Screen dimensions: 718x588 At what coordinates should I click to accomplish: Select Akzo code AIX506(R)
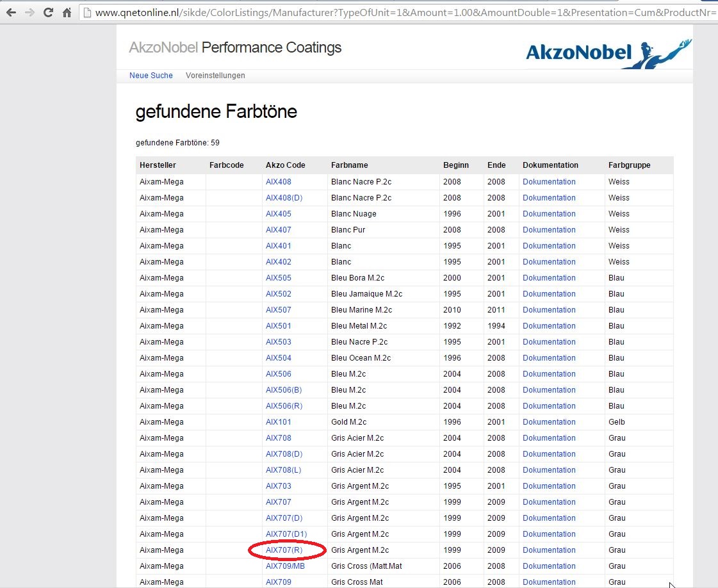click(x=284, y=406)
